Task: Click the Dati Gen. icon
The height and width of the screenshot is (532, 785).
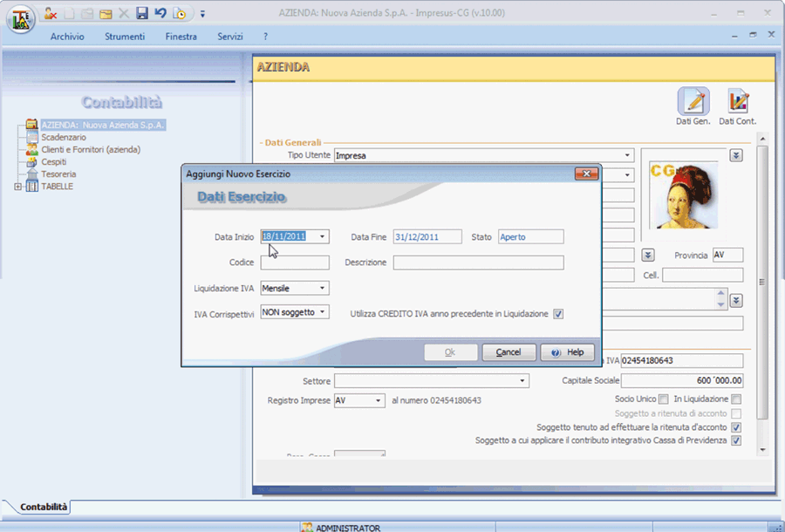Action: point(693,103)
